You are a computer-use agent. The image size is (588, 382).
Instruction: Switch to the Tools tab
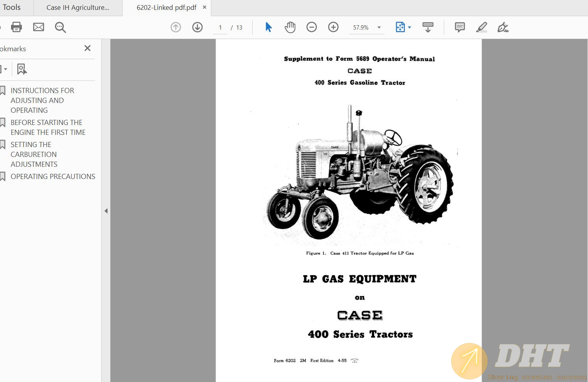coord(12,7)
